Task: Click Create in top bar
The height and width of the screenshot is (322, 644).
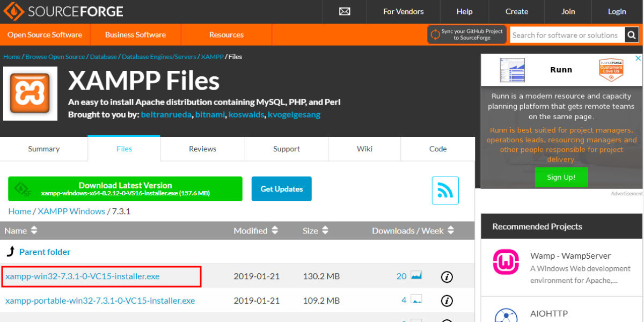Action: (x=517, y=11)
